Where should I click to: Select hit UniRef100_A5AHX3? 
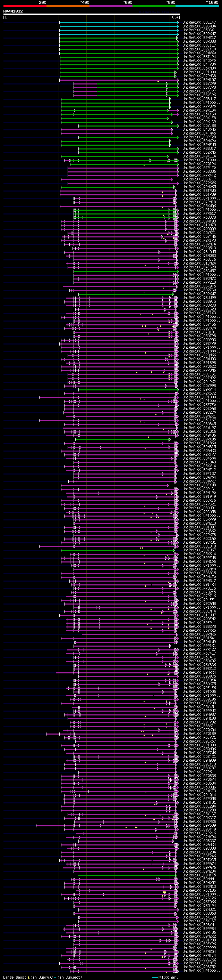199,451
